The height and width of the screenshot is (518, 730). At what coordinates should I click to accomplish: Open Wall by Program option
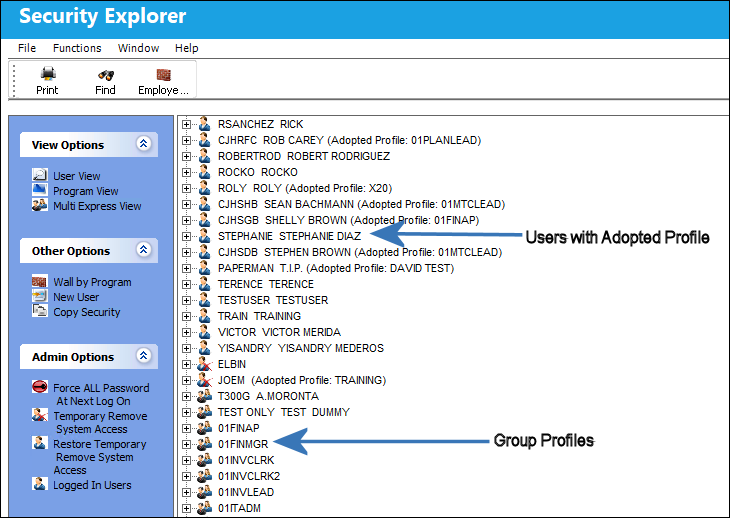92,282
